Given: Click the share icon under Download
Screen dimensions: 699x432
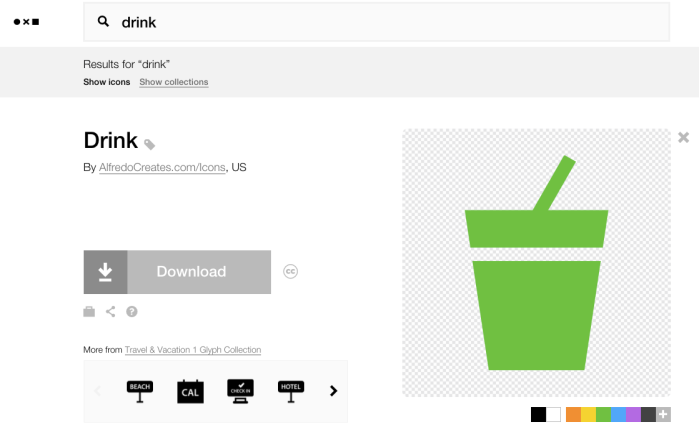Looking at the screenshot, I should pos(111,312).
